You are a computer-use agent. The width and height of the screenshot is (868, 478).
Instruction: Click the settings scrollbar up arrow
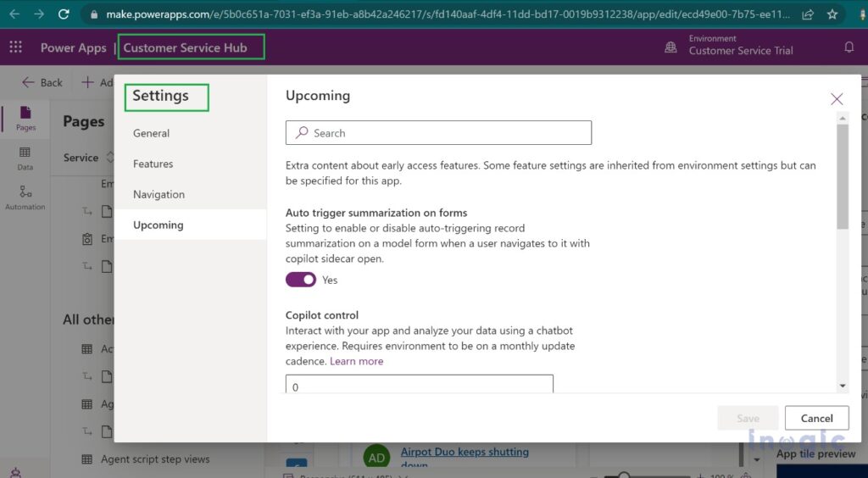(843, 117)
